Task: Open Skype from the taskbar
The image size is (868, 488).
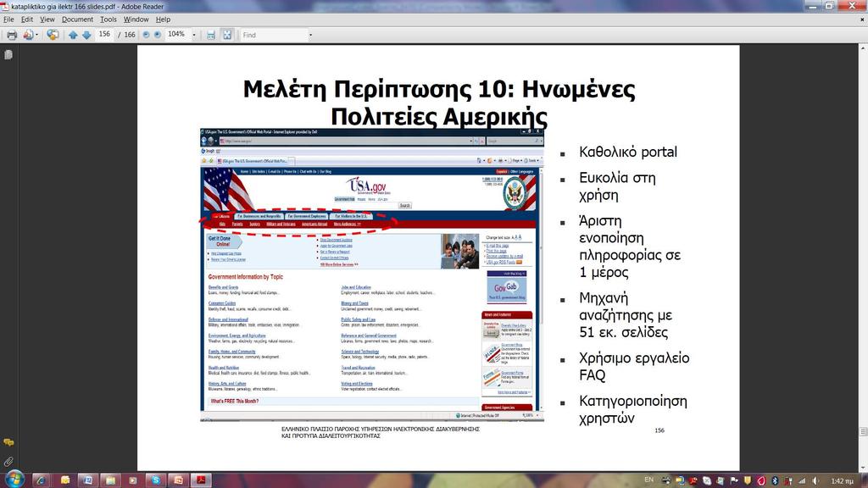Action: [x=156, y=480]
